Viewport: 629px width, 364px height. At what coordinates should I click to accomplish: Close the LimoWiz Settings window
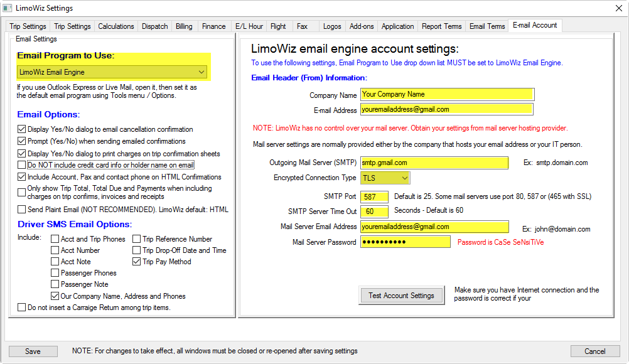[x=619, y=8]
